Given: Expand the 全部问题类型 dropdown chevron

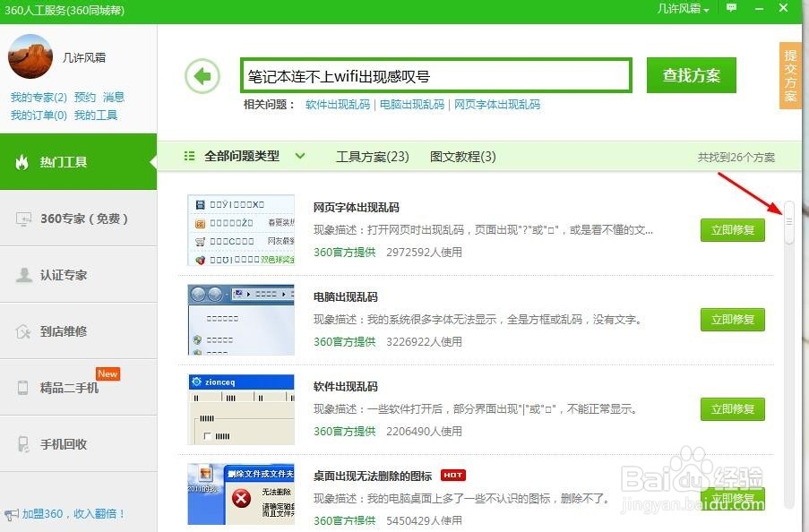Looking at the screenshot, I should 300,156.
